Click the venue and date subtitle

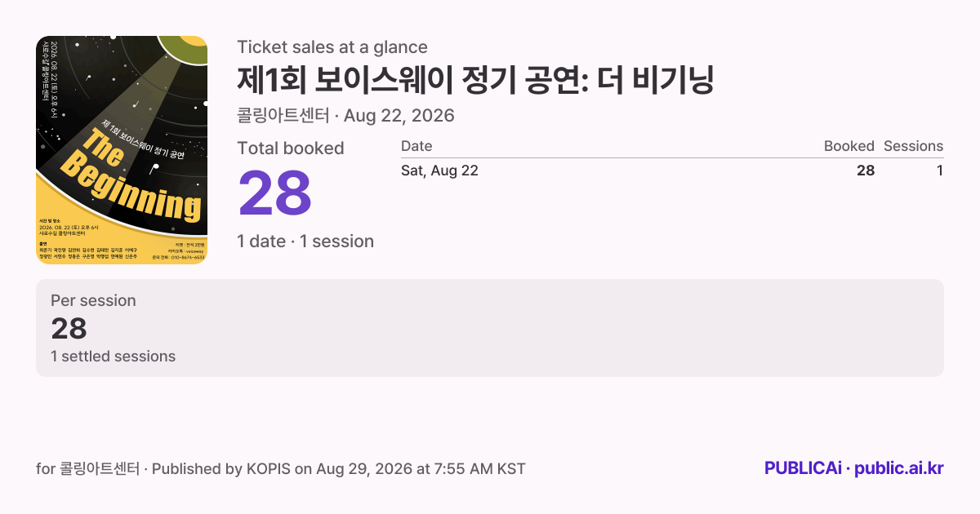(x=345, y=116)
